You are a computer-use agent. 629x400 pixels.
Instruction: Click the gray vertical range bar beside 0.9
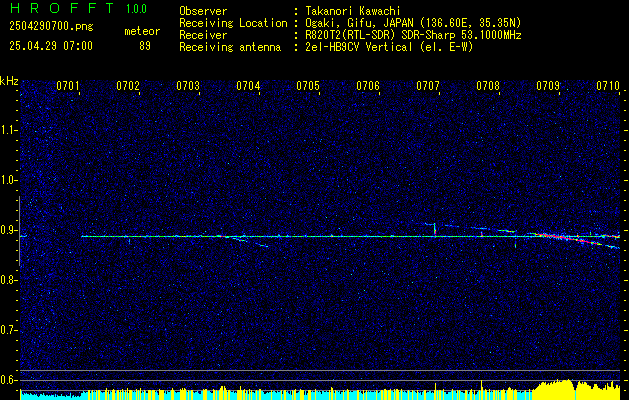click(20, 231)
